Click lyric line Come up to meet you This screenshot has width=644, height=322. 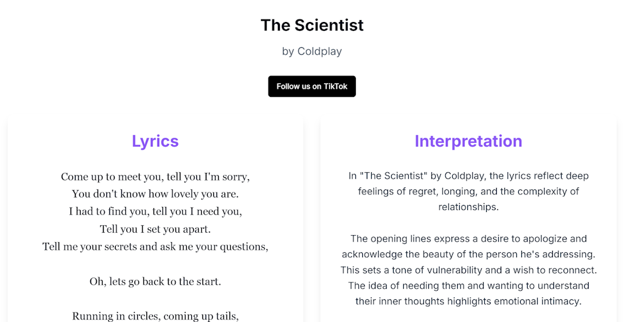(155, 177)
